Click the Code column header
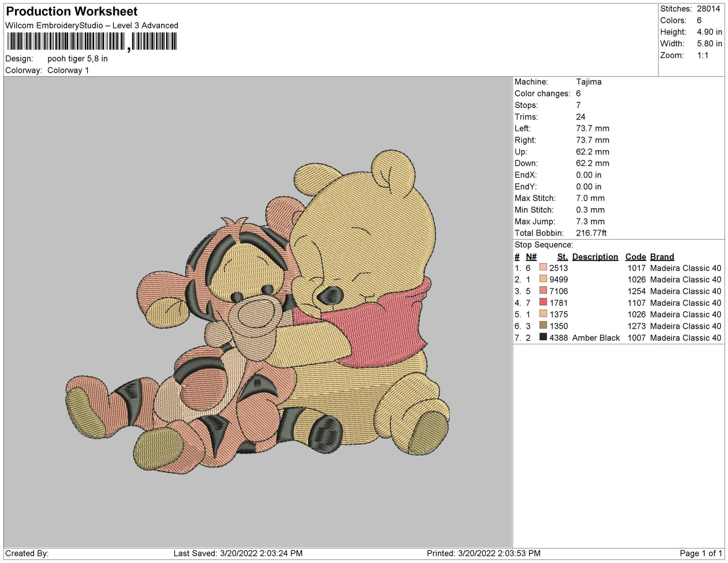The width and height of the screenshot is (728, 563). pyautogui.click(x=635, y=257)
